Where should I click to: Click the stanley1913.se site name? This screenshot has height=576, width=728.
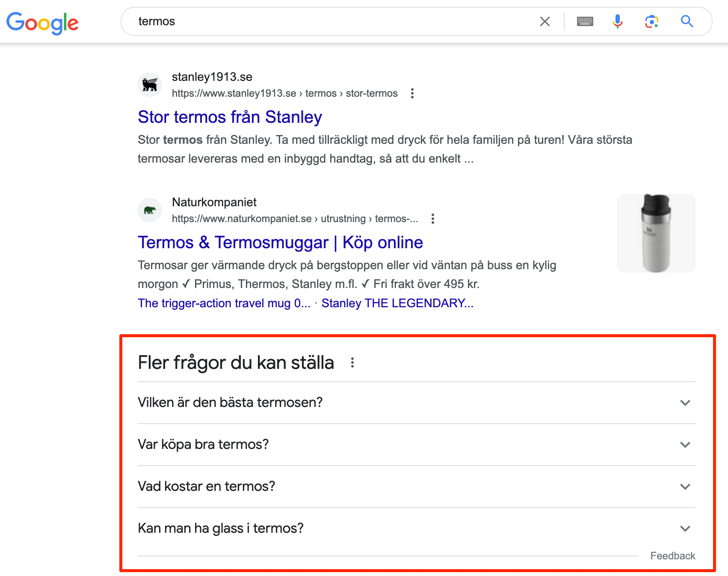click(212, 77)
